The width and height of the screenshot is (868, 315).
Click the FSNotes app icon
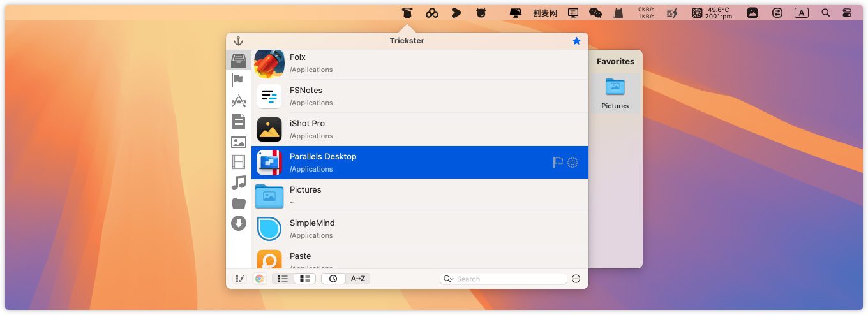[269, 96]
